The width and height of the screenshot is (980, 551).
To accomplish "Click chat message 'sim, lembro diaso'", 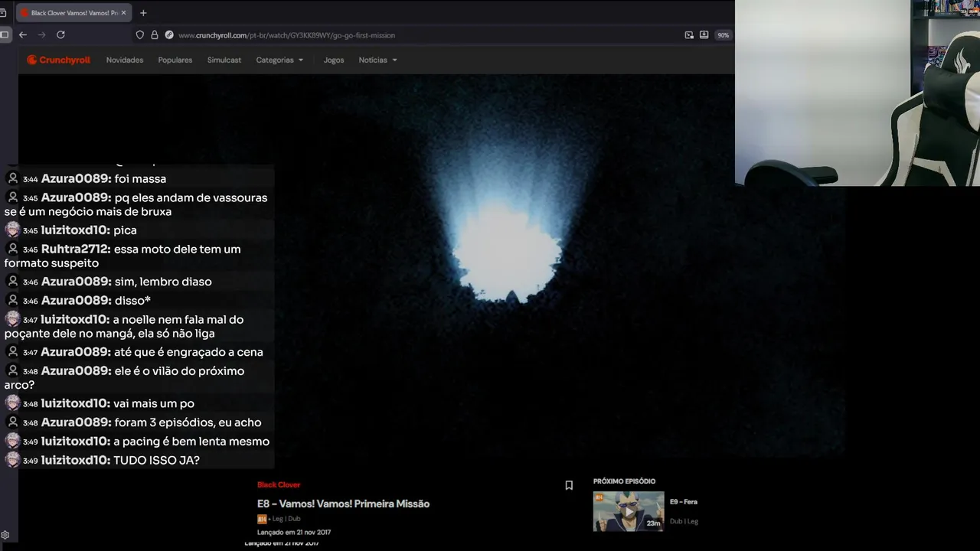I will tap(163, 282).
